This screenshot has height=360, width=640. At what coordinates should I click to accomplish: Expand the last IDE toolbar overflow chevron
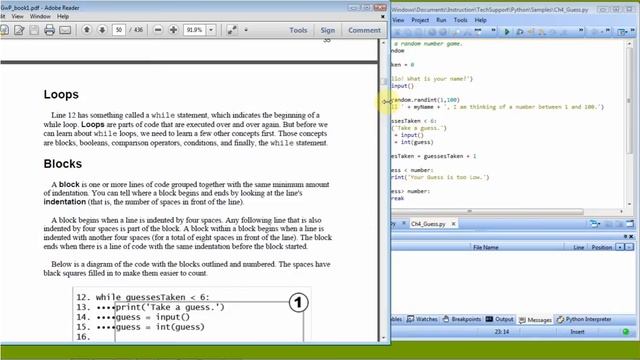click(x=633, y=30)
